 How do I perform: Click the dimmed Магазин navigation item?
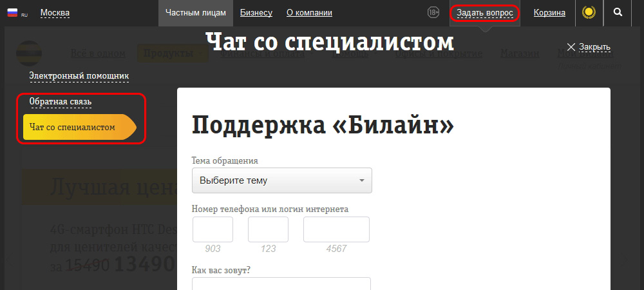point(520,54)
